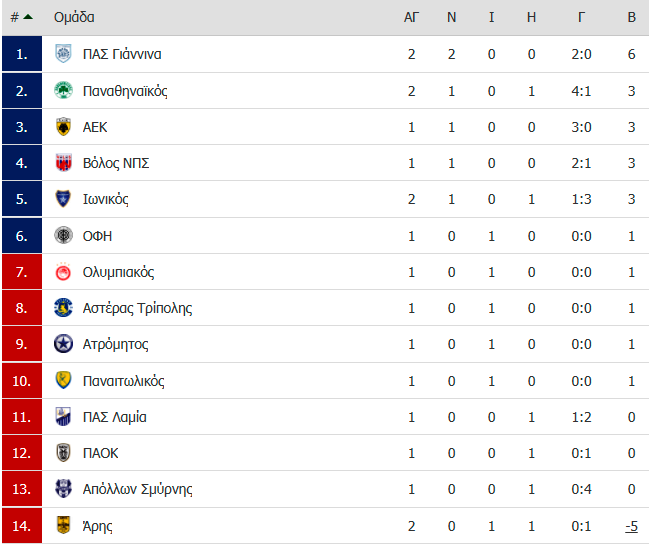Screen dimensions: 649x545
Task: Open the Ιωνικός team page
Action: coord(106,199)
